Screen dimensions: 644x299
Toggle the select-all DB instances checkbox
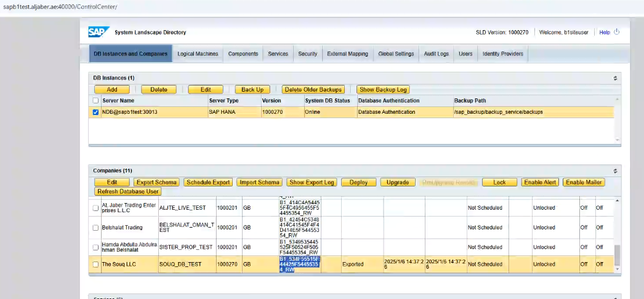95,100
